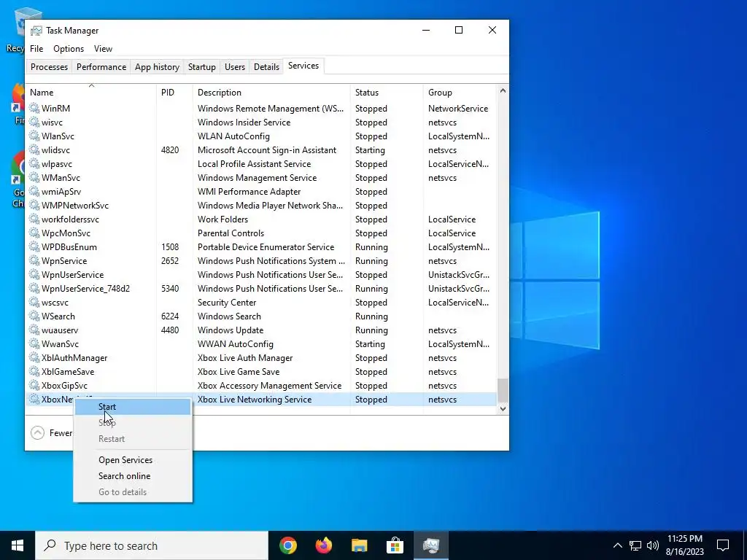Click gear icon beside WManSvc service

(x=34, y=177)
